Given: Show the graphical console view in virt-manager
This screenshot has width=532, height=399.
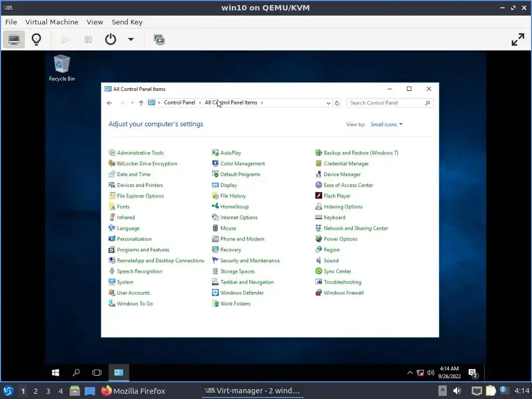Looking at the screenshot, I should point(14,39).
